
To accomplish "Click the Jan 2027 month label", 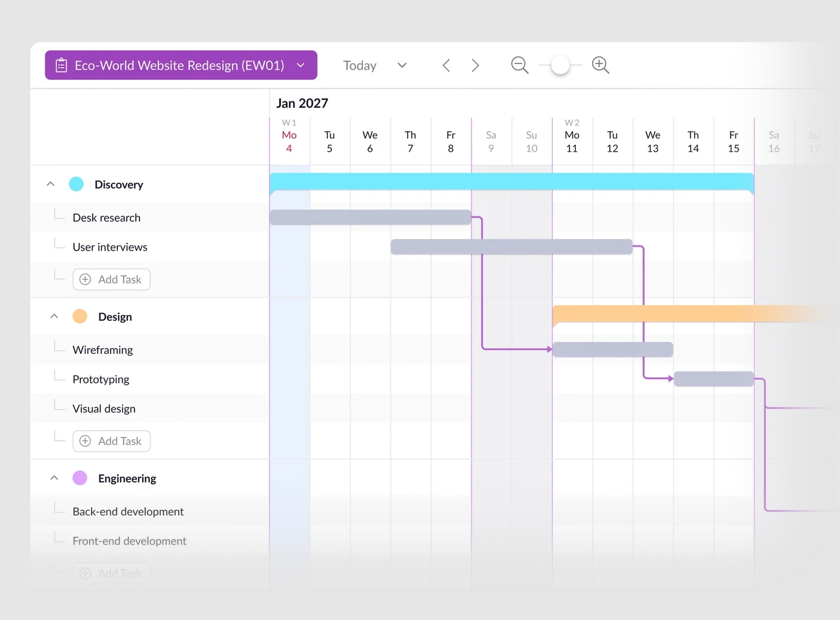I will coord(302,103).
